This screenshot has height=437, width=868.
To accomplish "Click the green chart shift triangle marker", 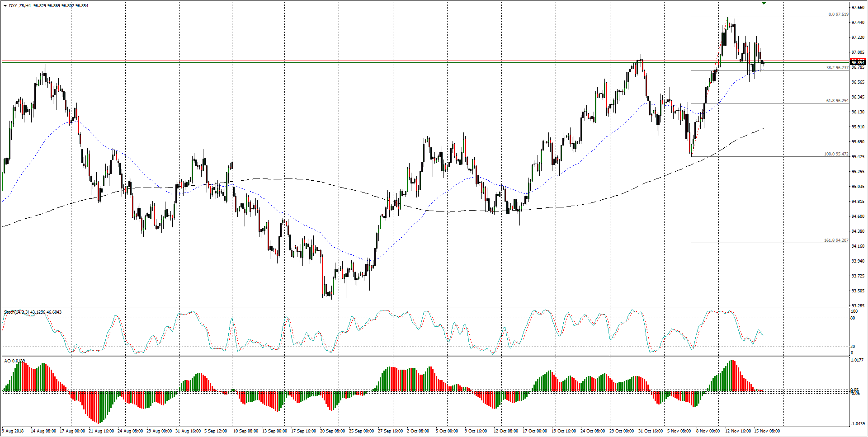I will point(764,3).
